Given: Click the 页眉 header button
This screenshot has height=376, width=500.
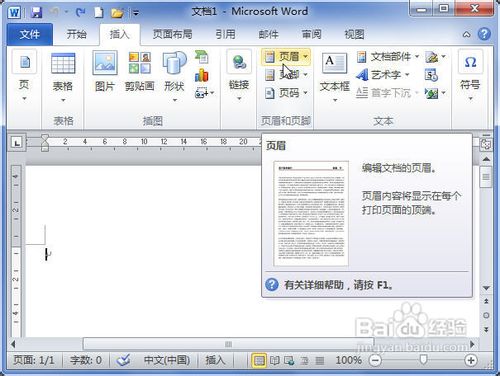Looking at the screenshot, I should pos(286,57).
